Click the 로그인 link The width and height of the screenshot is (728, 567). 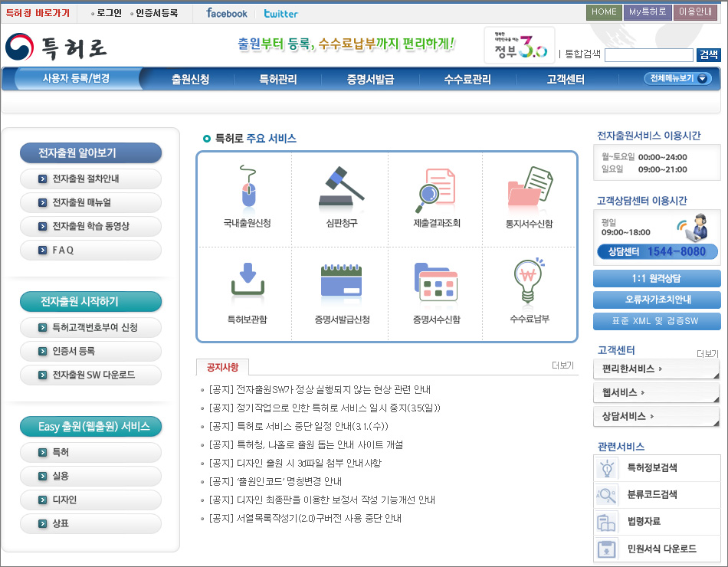click(x=109, y=13)
